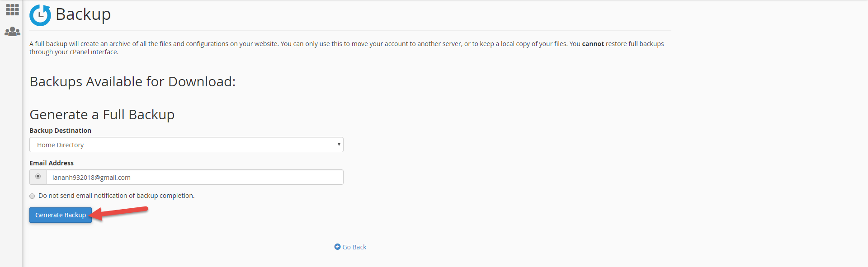Screen dimensions: 868x267
Task: Focus the email address text field
Action: [194, 178]
